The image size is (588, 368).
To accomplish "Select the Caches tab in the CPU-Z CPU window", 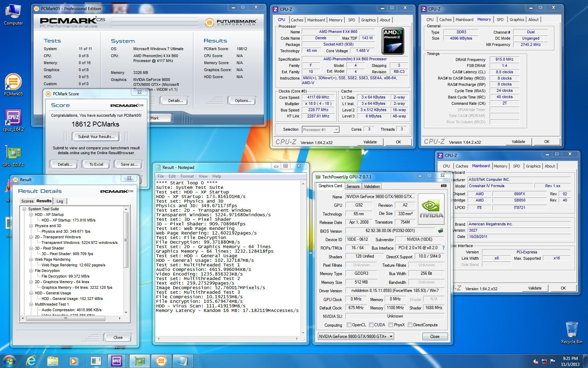I will (x=297, y=20).
